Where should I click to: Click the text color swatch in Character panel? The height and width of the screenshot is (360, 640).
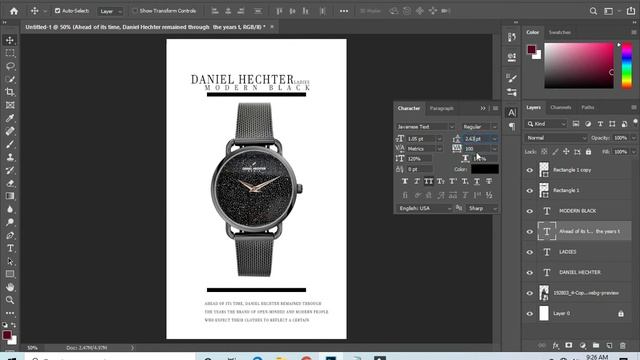point(485,169)
